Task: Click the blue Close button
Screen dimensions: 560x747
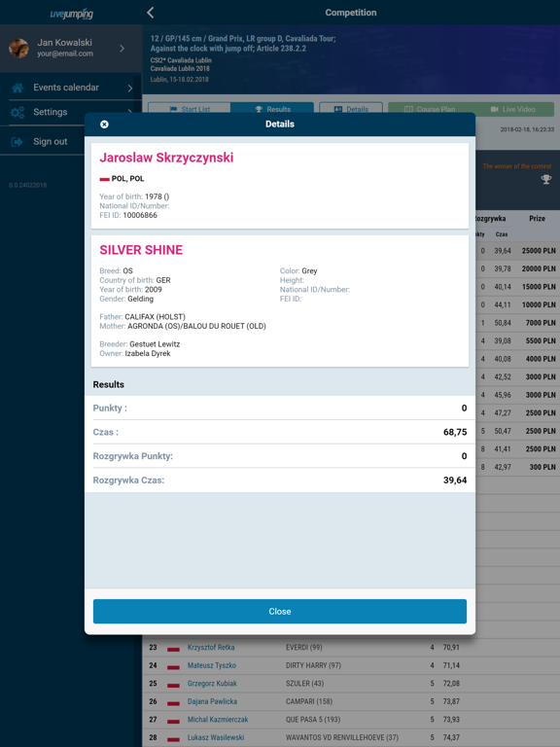Action: coord(280,611)
